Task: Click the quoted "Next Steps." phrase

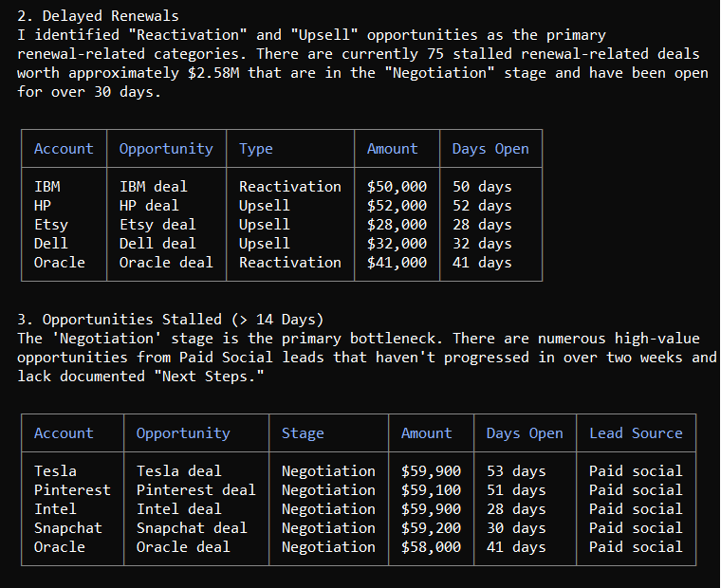Action: [x=210, y=377]
